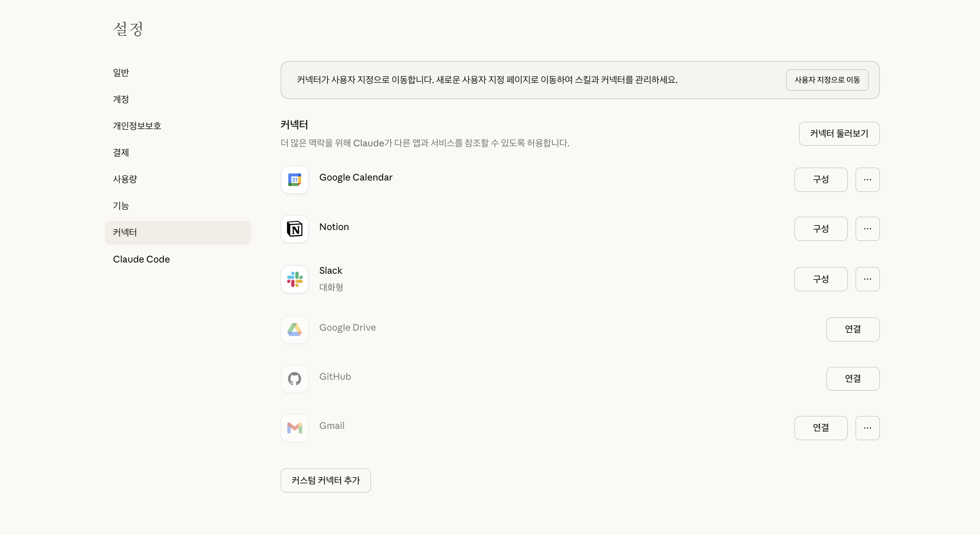Click 사용자 지정으로 이동 in banner
The height and width of the screenshot is (535, 980).
point(827,80)
